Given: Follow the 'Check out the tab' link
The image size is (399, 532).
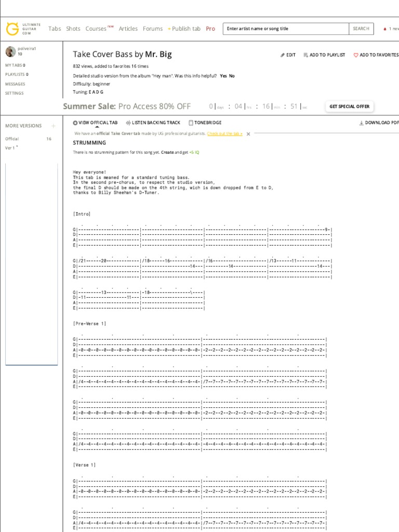Looking at the screenshot, I should point(224,134).
